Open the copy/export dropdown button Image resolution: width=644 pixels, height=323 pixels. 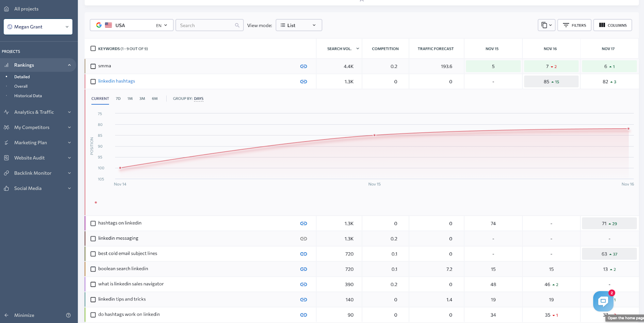point(547,25)
